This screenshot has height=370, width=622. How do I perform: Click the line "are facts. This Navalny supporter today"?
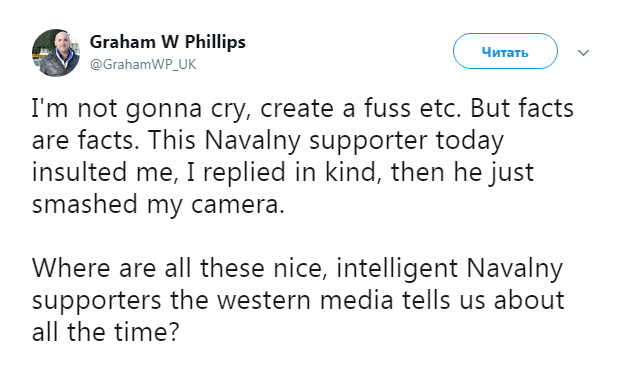click(268, 141)
